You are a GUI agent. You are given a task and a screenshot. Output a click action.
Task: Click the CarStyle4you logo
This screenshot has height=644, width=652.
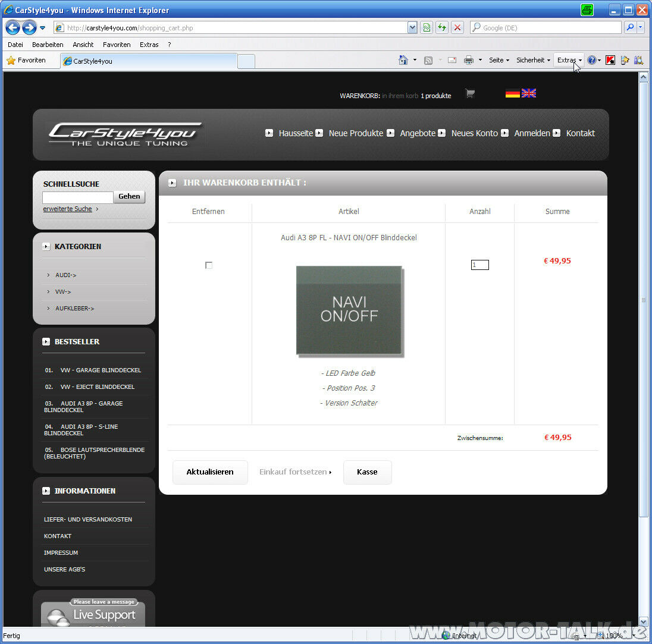(125, 134)
